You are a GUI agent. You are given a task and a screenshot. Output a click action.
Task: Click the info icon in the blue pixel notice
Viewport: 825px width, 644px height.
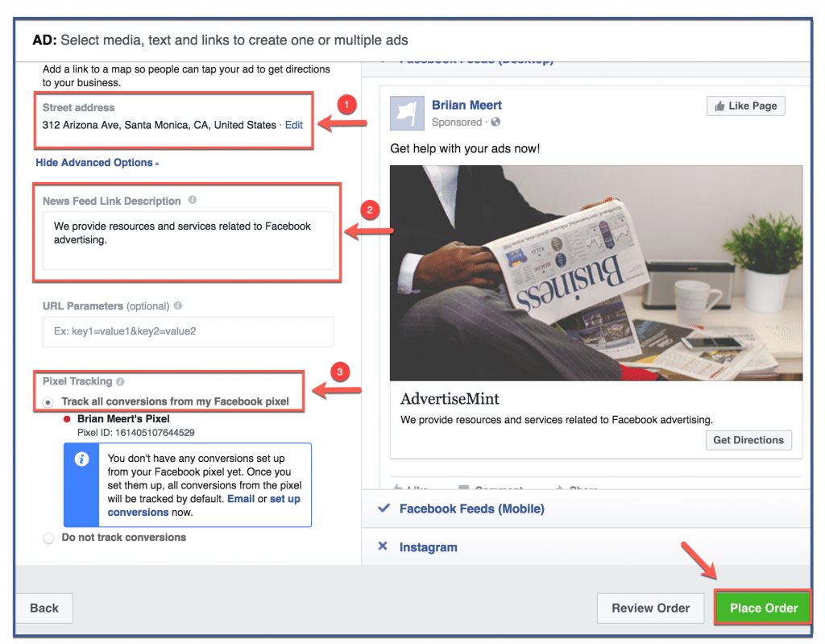tap(81, 459)
